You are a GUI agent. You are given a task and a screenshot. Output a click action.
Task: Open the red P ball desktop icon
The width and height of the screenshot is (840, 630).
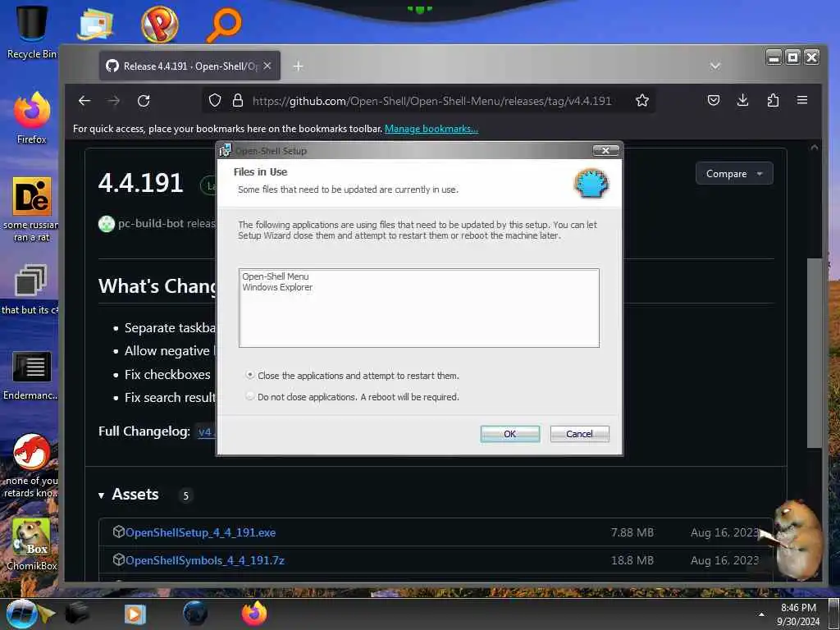point(160,25)
